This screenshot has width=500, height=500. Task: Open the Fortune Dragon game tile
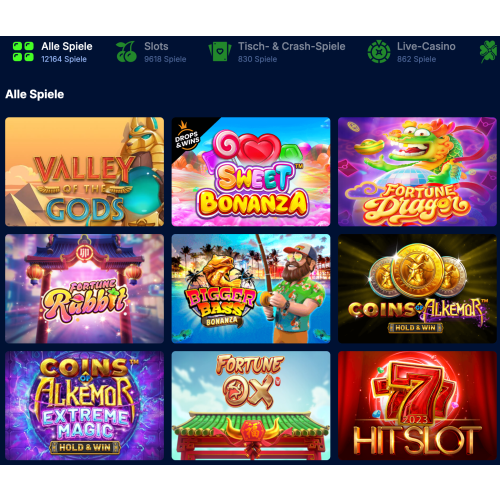[x=417, y=172]
